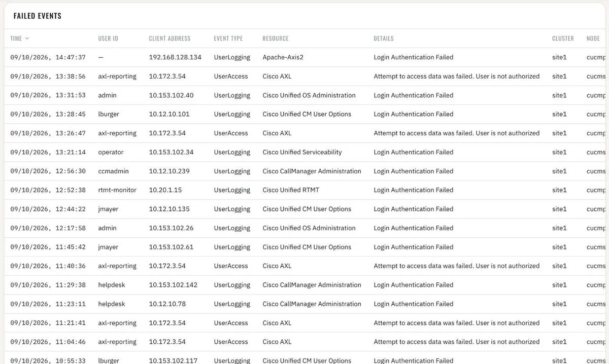Select Cisco Unified Serviceability resource

point(302,152)
